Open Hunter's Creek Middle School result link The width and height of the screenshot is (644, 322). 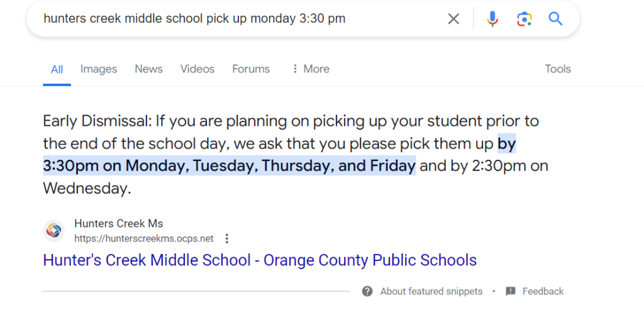point(260,260)
